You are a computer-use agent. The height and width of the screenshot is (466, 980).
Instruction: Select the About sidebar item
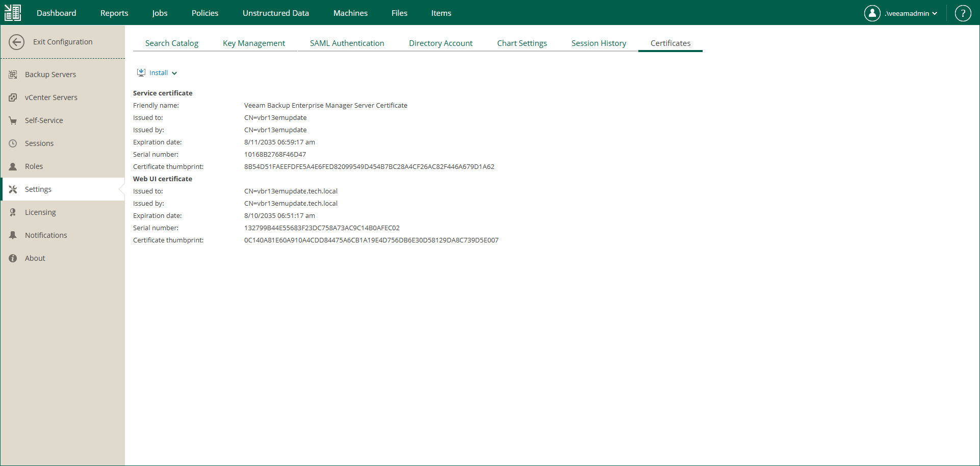35,258
